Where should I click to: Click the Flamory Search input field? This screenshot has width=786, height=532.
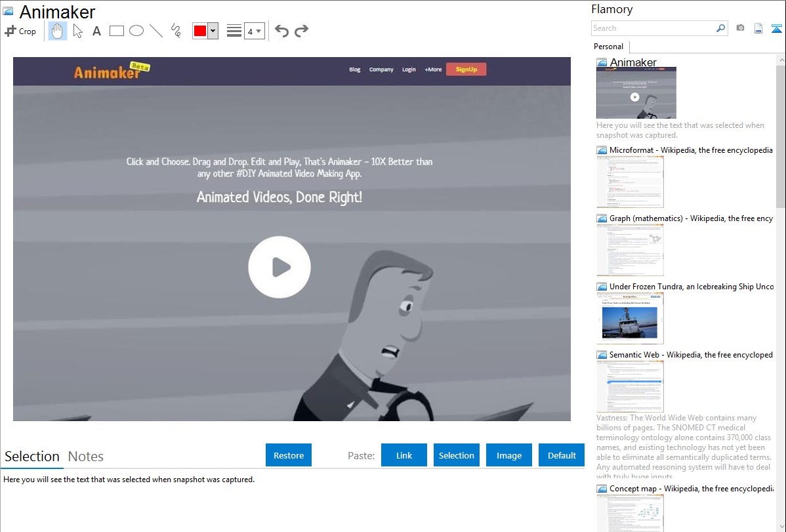[653, 28]
